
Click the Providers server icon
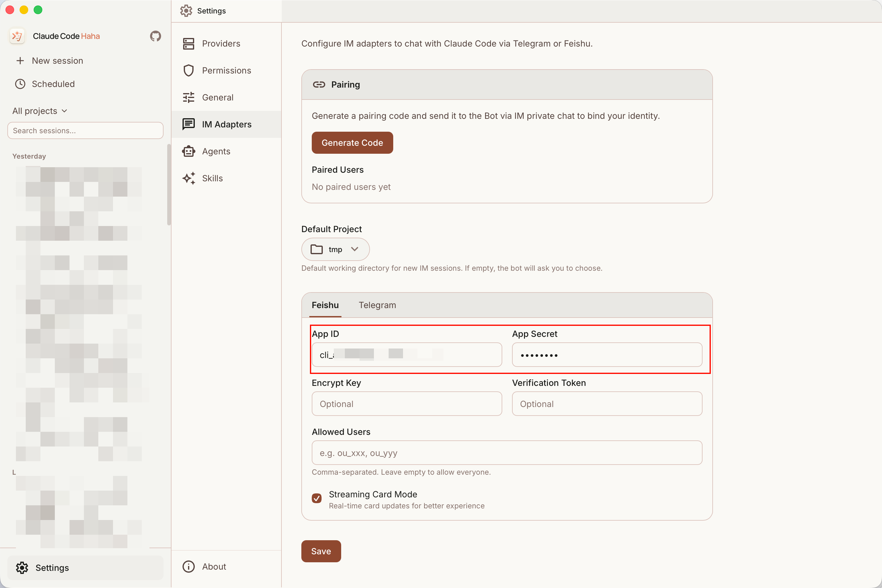(x=188, y=43)
